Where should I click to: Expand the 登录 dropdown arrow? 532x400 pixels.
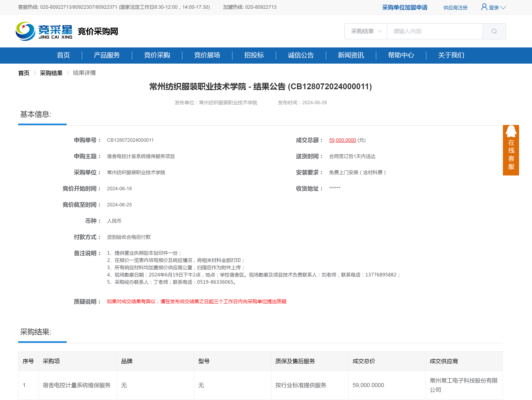point(503,8)
